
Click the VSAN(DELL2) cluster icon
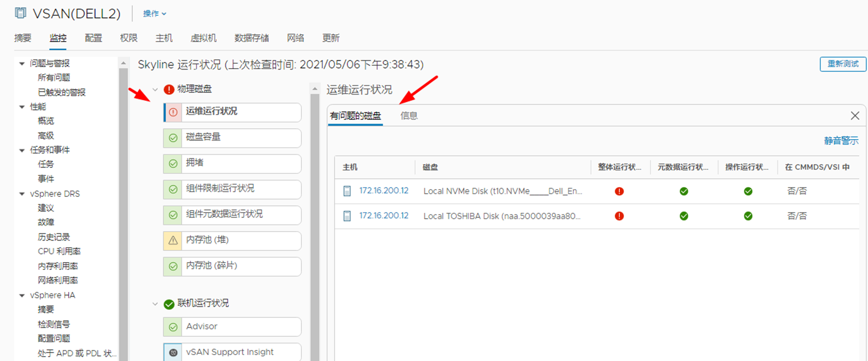[x=21, y=13]
